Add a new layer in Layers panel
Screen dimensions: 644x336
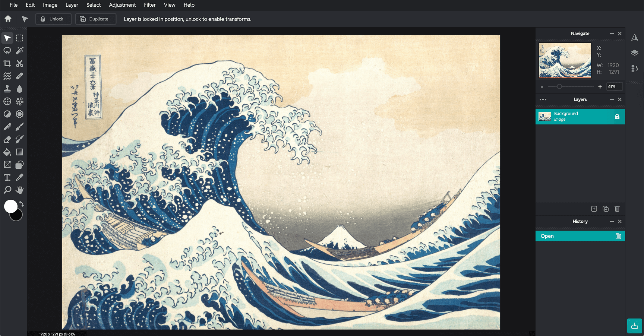[594, 209]
